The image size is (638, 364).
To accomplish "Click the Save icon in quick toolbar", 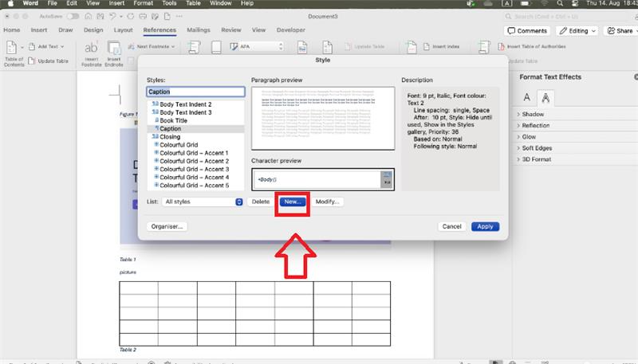I will [100, 16].
